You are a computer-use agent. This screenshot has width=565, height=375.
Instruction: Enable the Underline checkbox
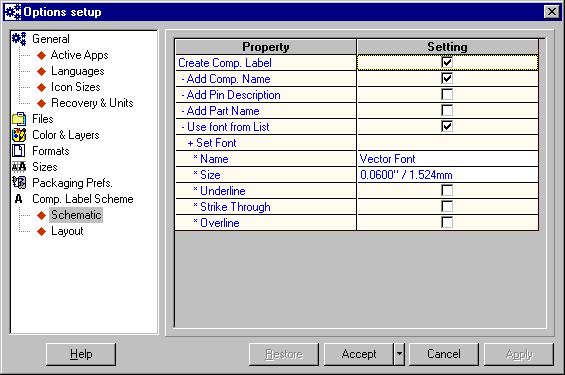[447, 190]
